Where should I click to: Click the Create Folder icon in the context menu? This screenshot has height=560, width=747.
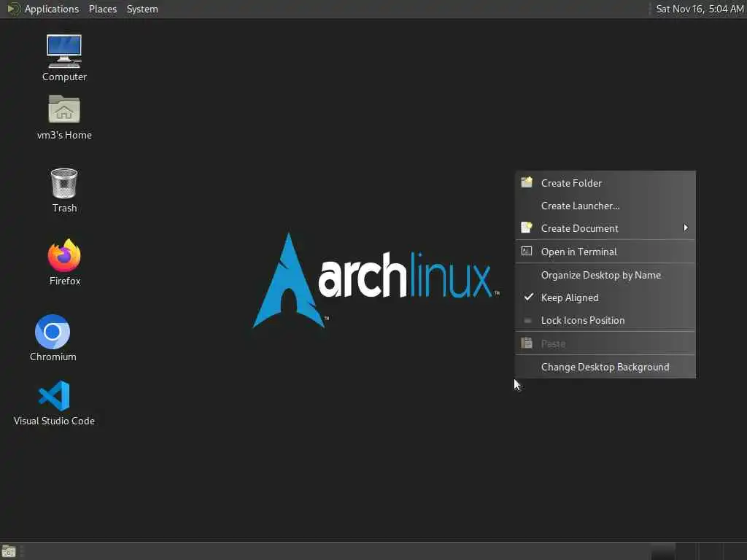point(527,182)
